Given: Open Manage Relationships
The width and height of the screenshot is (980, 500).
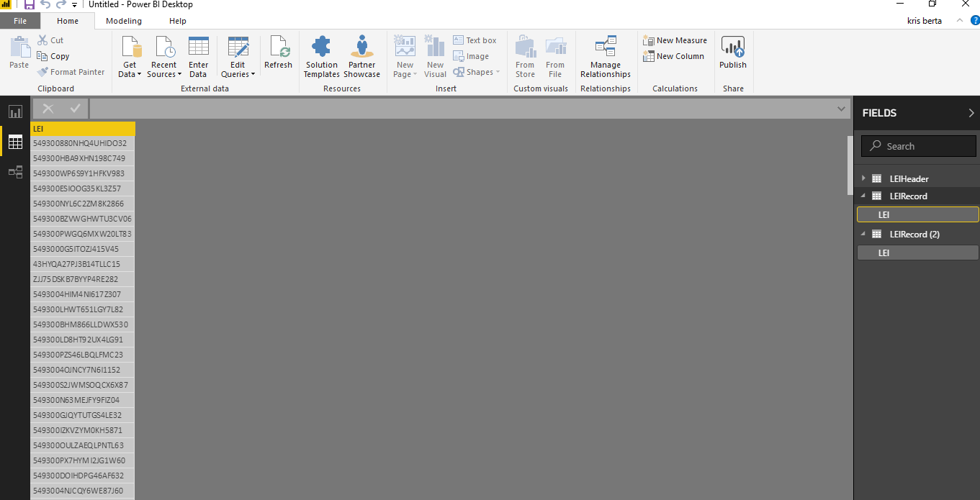Looking at the screenshot, I should (x=606, y=57).
